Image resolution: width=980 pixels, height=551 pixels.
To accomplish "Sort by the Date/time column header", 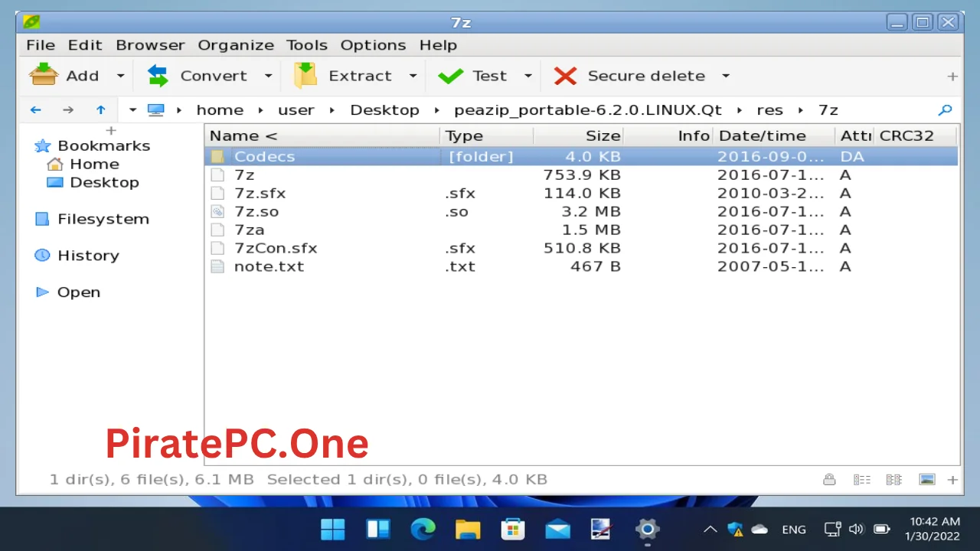I will click(774, 136).
